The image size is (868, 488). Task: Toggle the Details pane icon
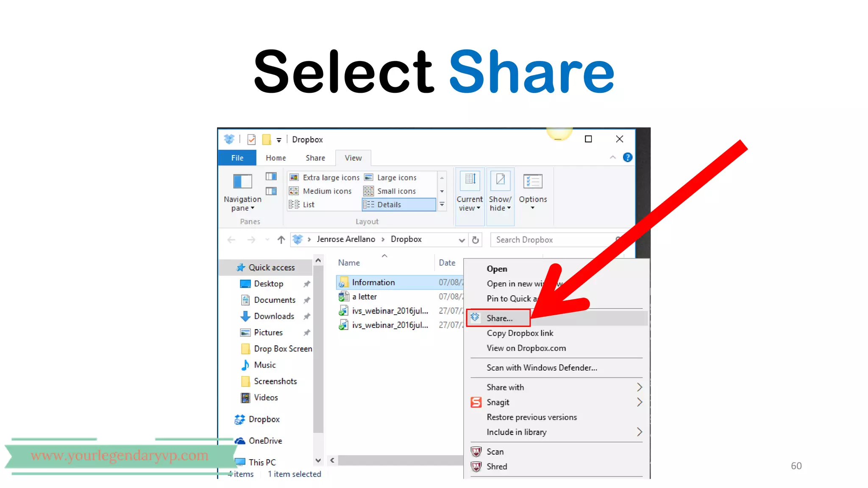coord(271,191)
